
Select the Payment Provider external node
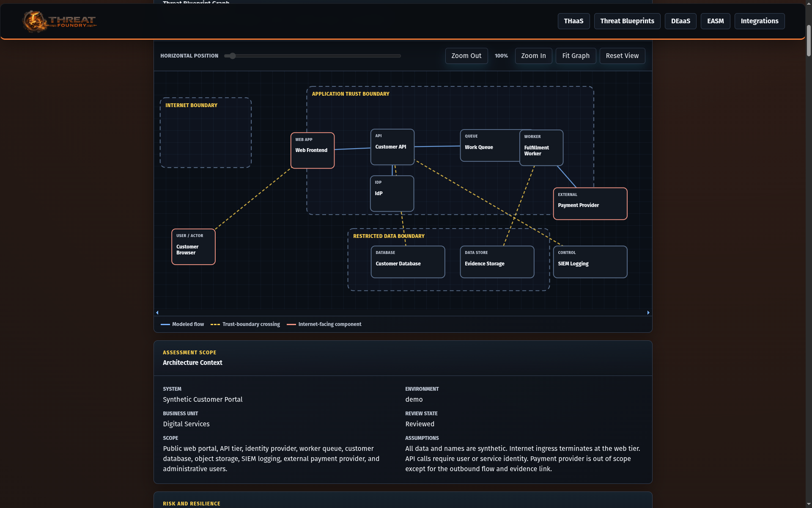(590, 204)
